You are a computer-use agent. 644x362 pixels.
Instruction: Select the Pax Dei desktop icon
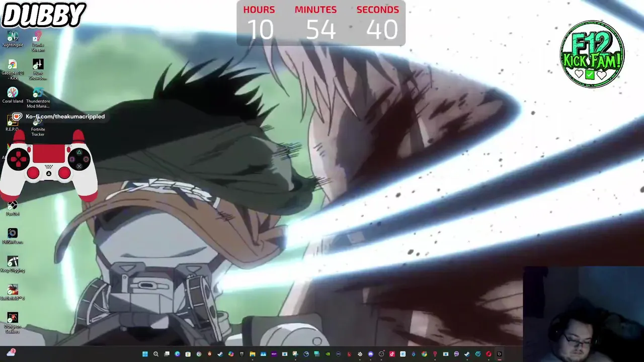[13, 208]
